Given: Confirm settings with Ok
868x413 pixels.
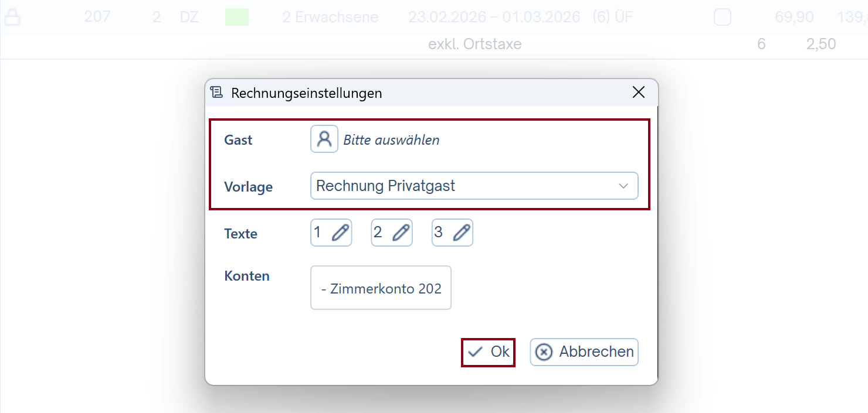Looking at the screenshot, I should click(x=488, y=351).
